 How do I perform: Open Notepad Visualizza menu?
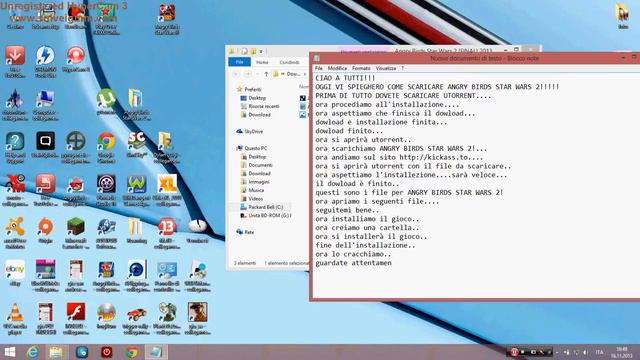coord(386,68)
